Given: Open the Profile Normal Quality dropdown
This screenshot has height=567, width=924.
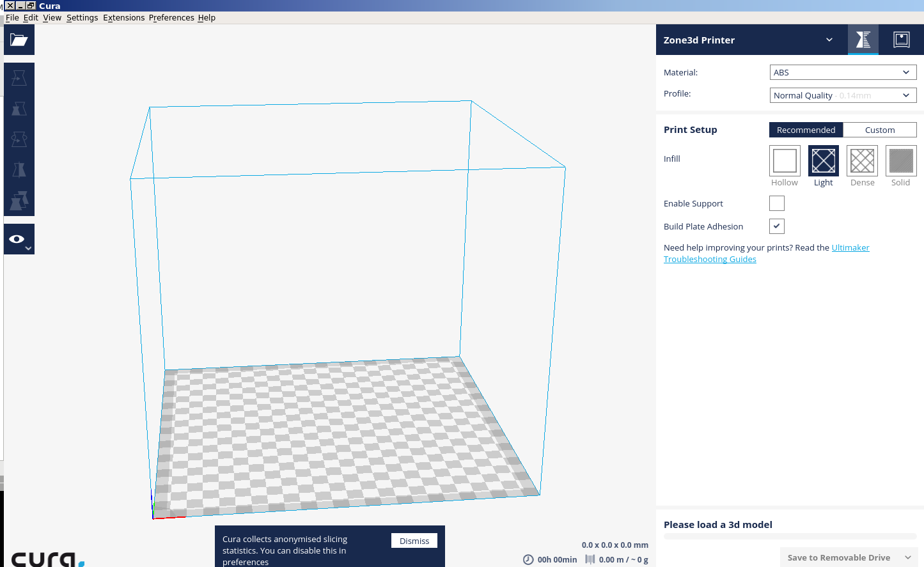Looking at the screenshot, I should tap(843, 95).
